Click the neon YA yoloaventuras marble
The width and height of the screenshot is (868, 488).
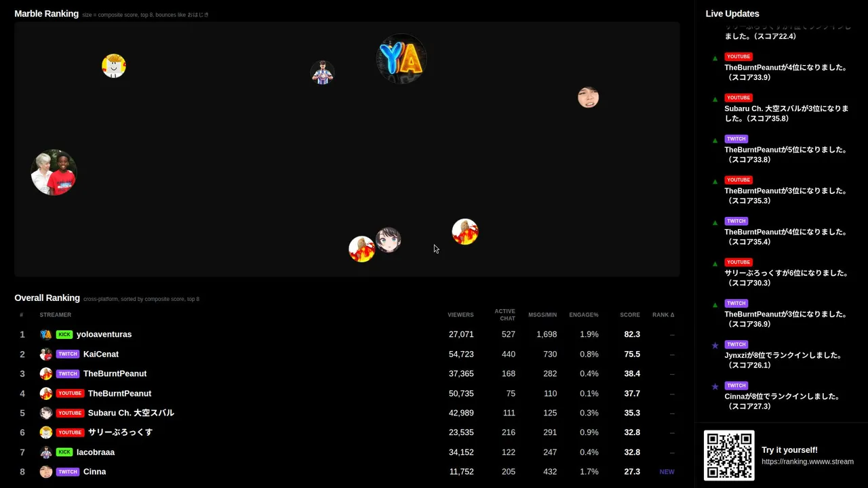[x=401, y=58]
